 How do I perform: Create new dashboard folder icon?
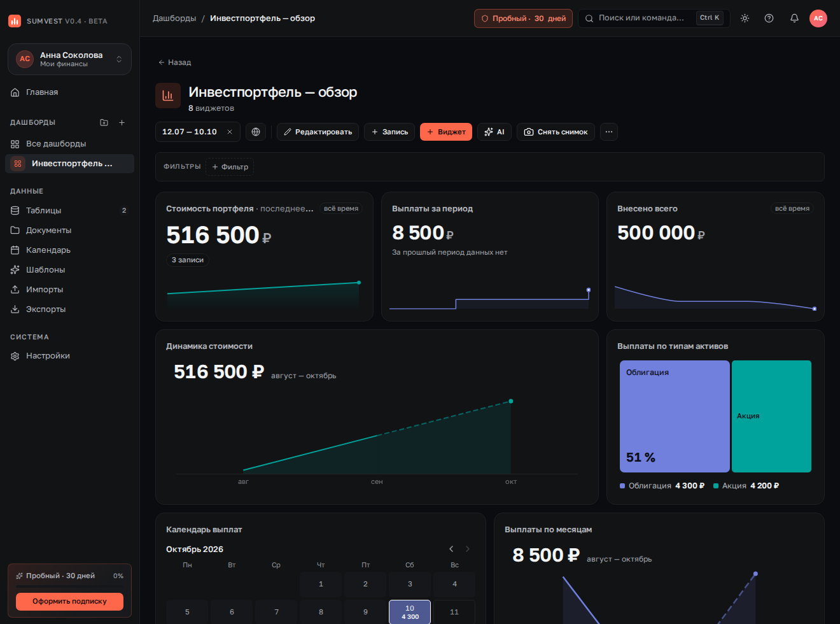[104, 122]
